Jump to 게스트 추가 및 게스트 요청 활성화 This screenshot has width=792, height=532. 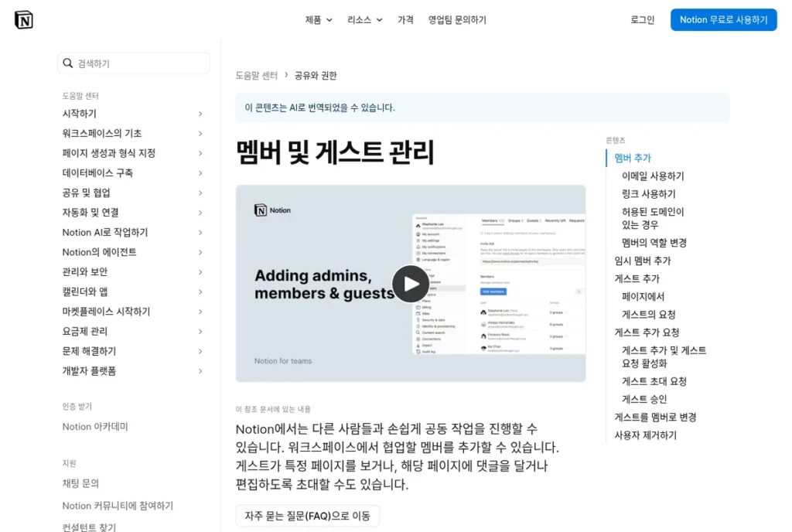pos(664,356)
